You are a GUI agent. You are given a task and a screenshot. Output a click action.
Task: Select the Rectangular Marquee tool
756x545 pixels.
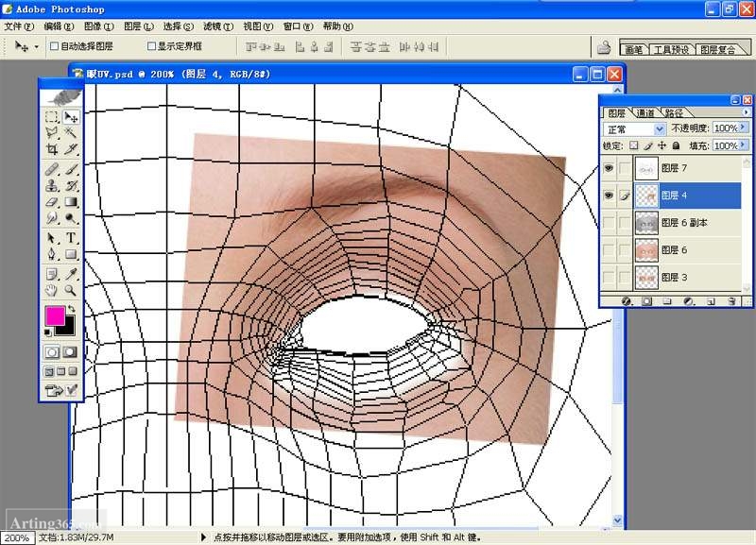52,117
